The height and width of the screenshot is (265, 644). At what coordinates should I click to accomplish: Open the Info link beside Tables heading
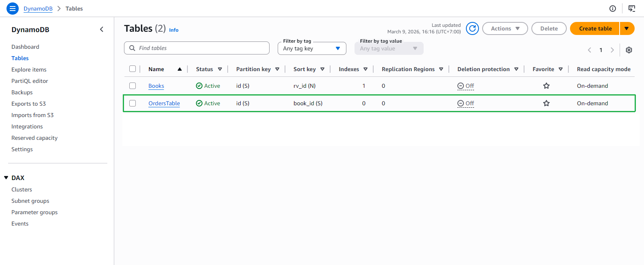coord(174,30)
